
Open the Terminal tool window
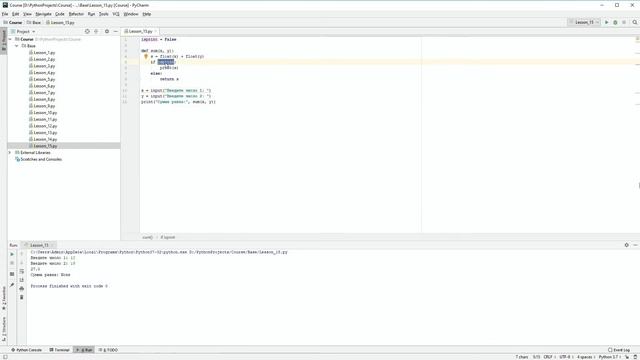(60, 350)
